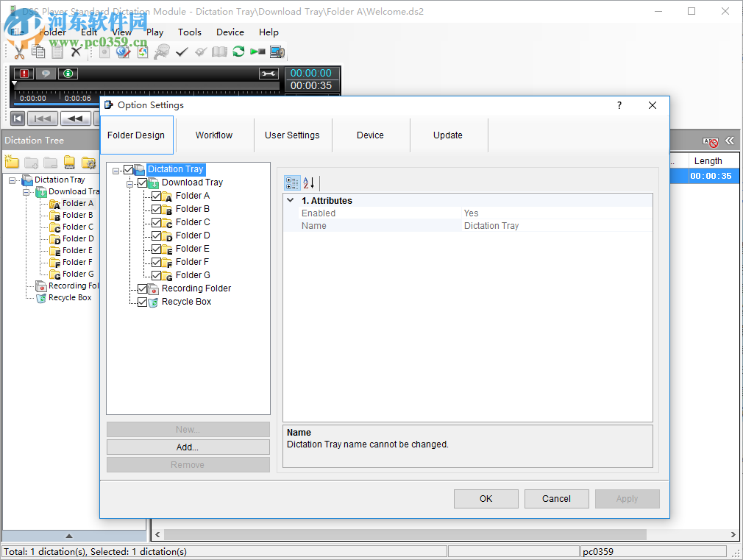Open the Help menu

[x=269, y=32]
